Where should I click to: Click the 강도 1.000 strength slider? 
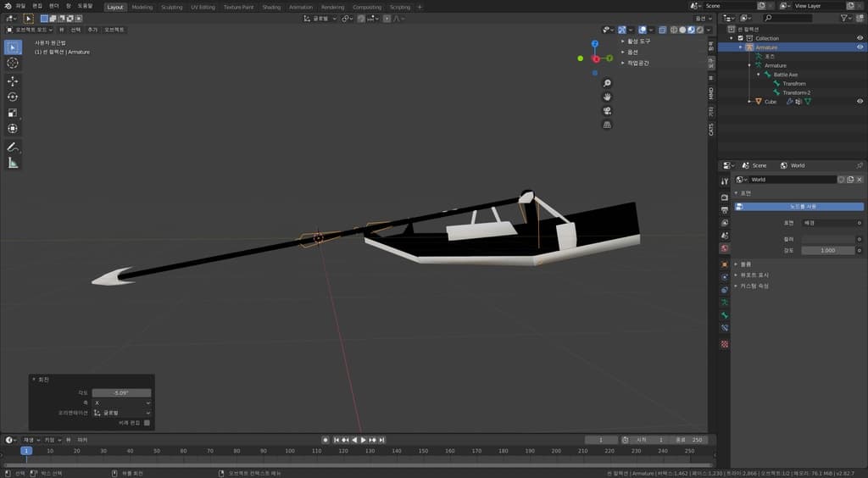click(x=828, y=251)
